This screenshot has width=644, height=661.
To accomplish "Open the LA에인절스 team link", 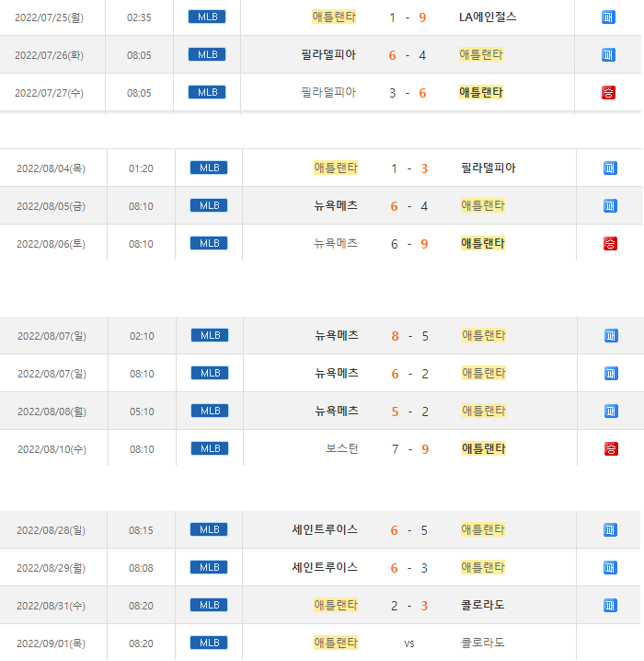I will click(x=488, y=17).
